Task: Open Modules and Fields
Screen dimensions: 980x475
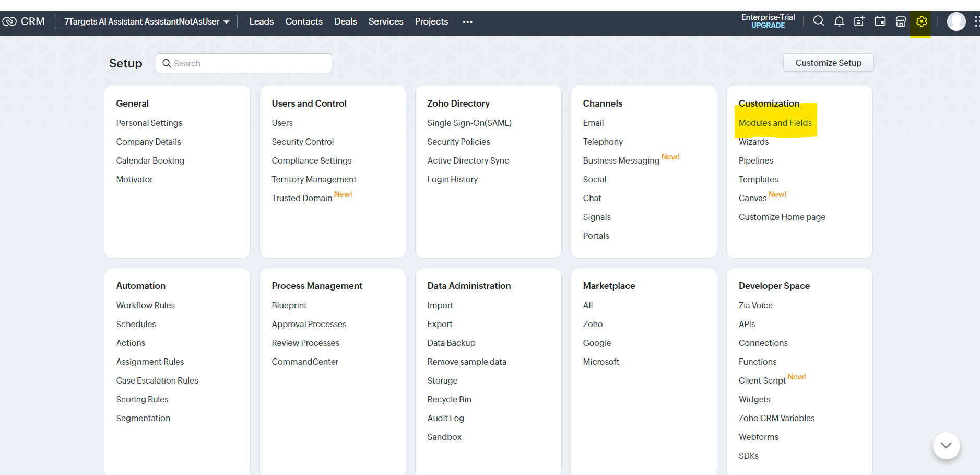Action: pos(775,123)
